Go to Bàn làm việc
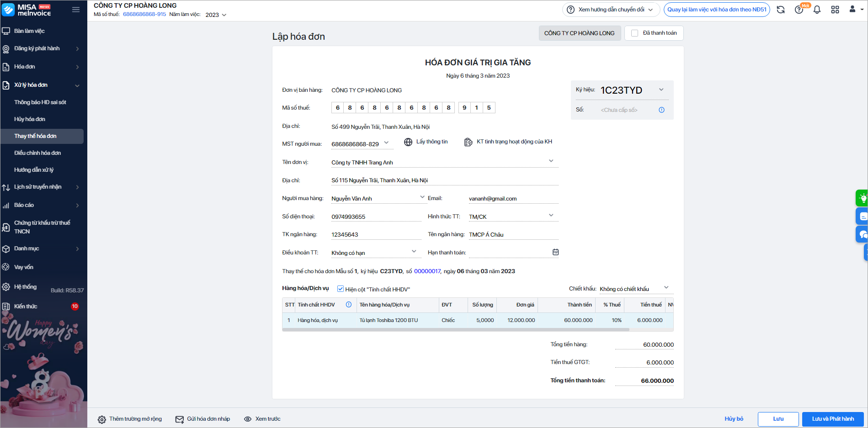The width and height of the screenshot is (868, 428). (29, 31)
